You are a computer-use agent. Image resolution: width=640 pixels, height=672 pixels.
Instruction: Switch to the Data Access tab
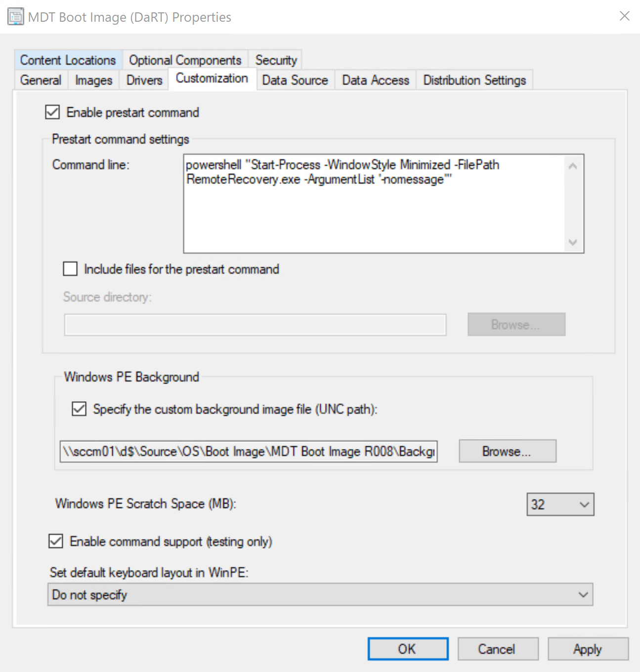tap(375, 80)
